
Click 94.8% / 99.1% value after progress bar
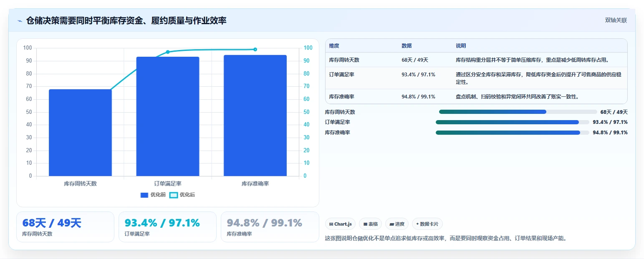610,133
